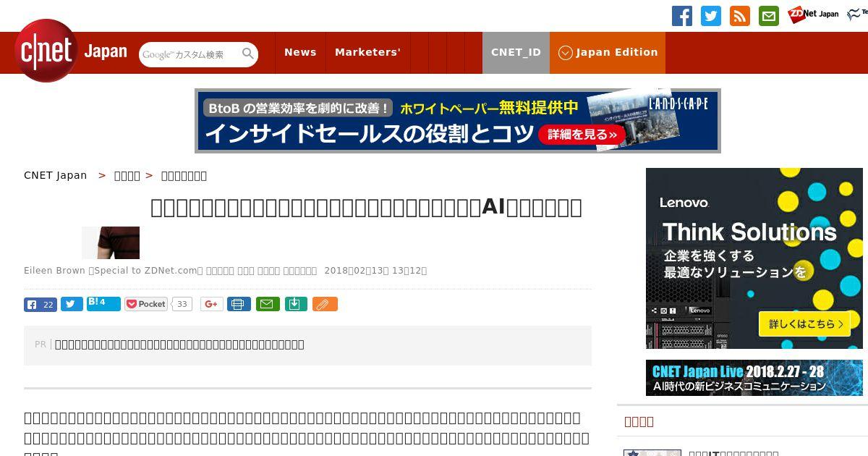Go to ZDNet Japan site link
Image resolution: width=868 pixels, height=456 pixels.
pos(813,14)
